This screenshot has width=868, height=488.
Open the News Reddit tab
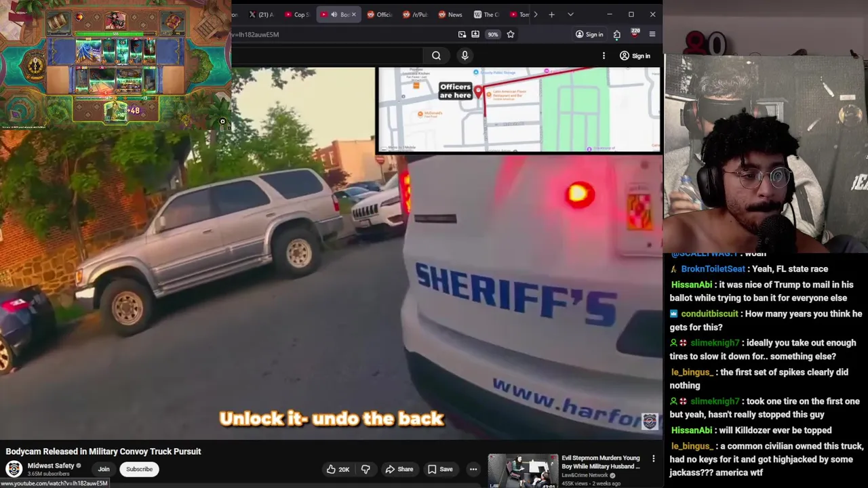coord(451,14)
